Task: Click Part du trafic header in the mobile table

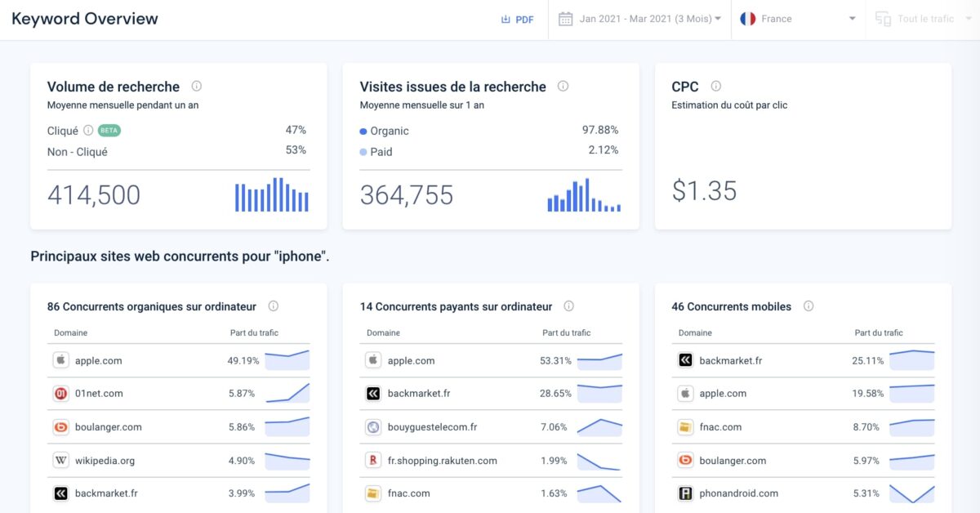Action: tap(879, 332)
